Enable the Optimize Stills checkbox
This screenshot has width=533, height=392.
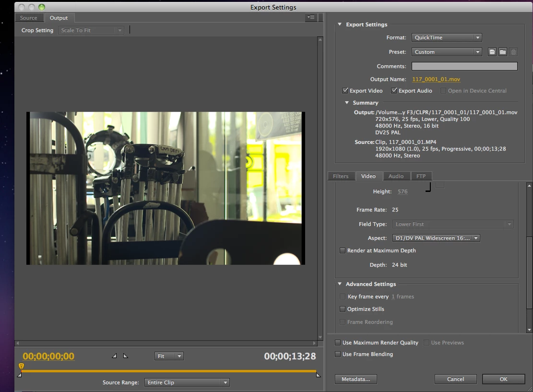(343, 309)
